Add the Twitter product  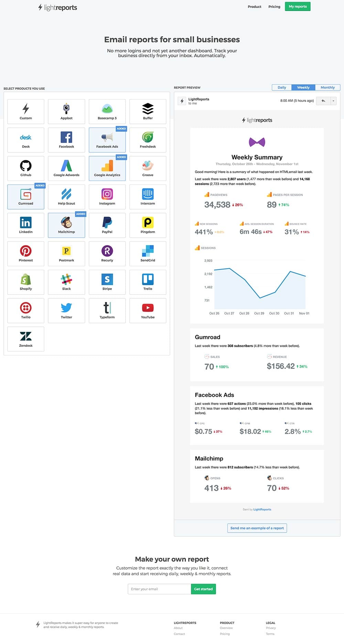tap(66, 311)
